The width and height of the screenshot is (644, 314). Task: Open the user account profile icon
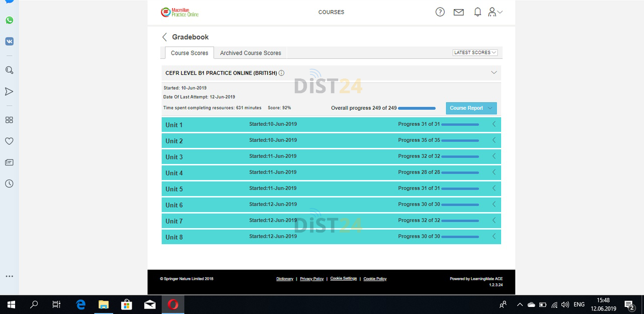[492, 12]
